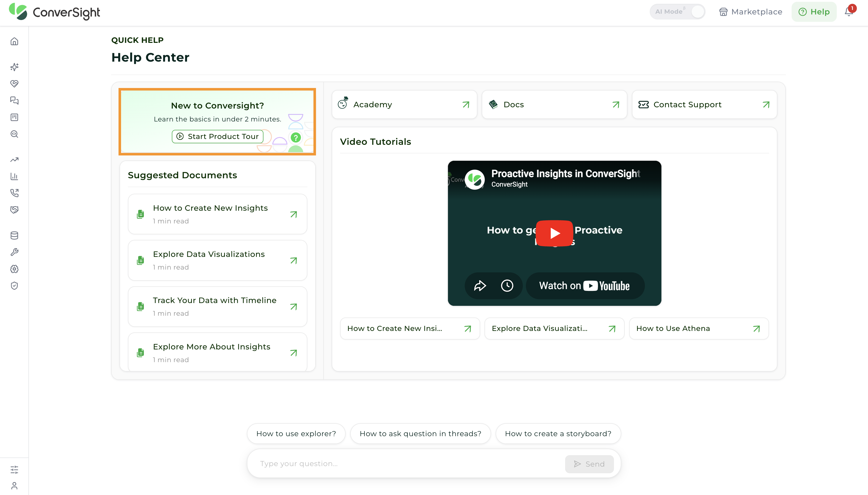Click the sparkle AI icon in sidebar
The height and width of the screenshot is (495, 868).
point(14,67)
